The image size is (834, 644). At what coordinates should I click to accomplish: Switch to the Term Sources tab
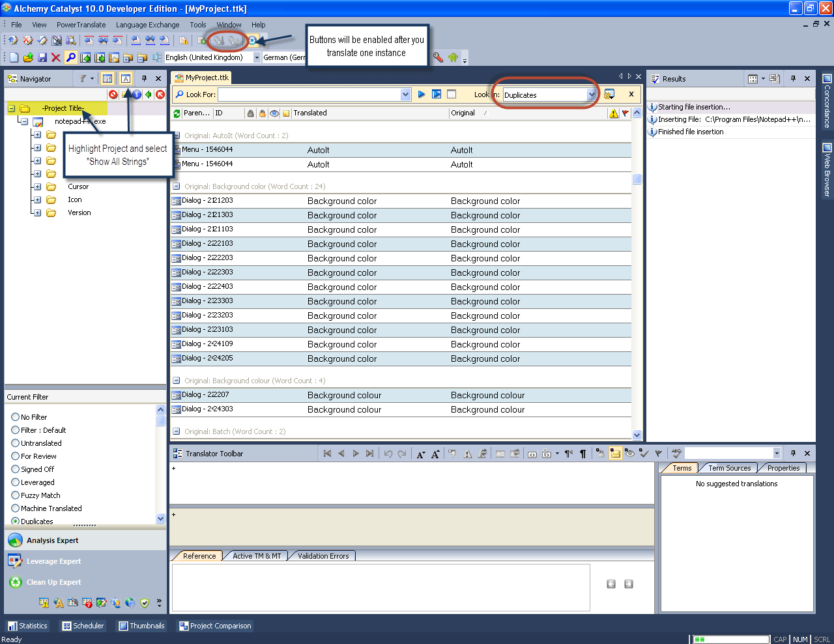[729, 468]
